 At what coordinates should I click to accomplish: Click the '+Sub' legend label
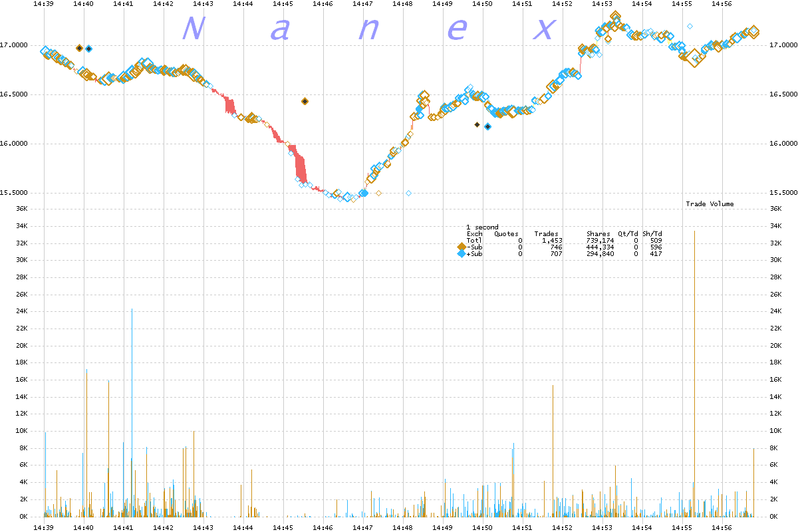(x=474, y=254)
